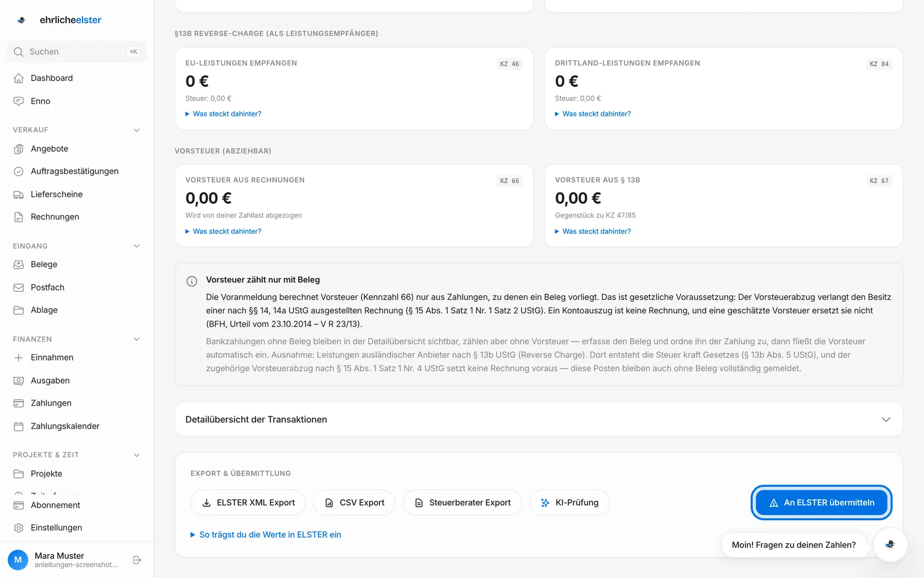Open the chat assistant bird bubble icon
The image size is (924, 578).
[x=890, y=544]
